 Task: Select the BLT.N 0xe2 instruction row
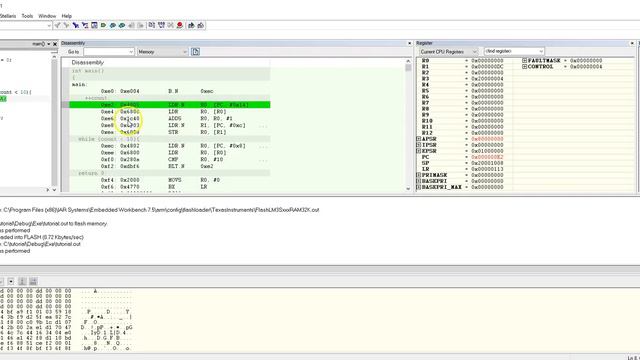(170, 167)
